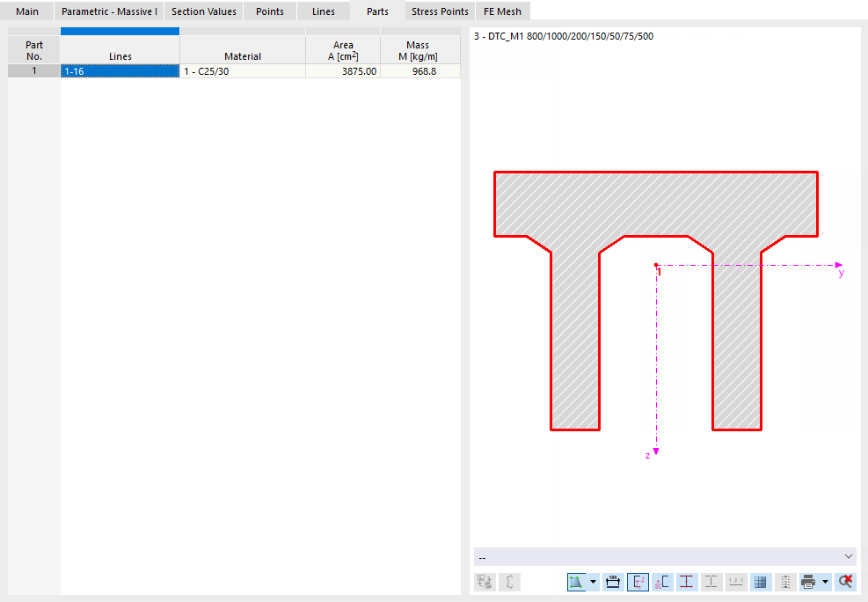Show the shear center SC icon
This screenshot has width=868, height=602.
(x=662, y=582)
